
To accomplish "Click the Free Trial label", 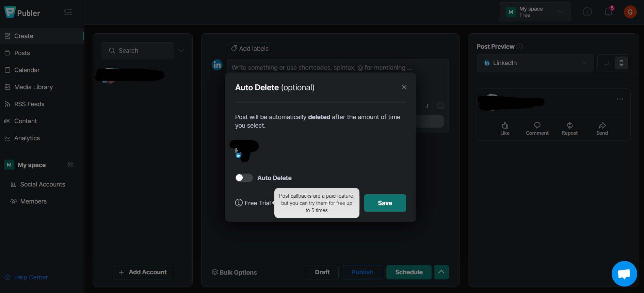I will (258, 203).
